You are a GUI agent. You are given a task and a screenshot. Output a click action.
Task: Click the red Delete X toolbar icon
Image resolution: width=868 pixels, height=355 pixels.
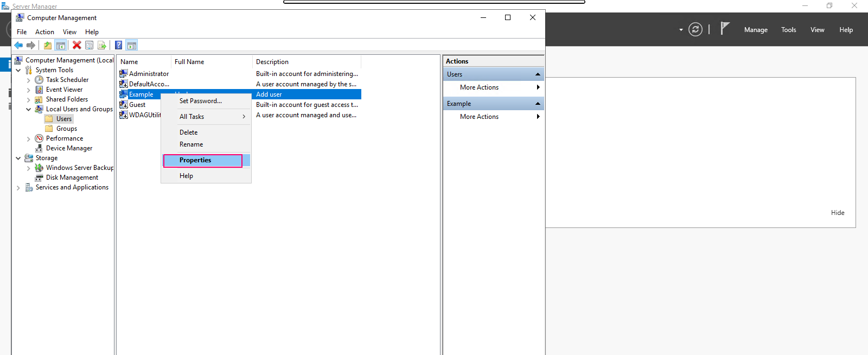(77, 45)
